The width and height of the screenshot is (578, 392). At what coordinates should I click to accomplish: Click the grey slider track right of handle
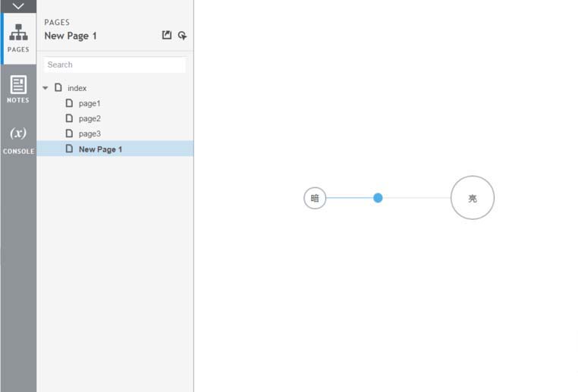point(416,198)
